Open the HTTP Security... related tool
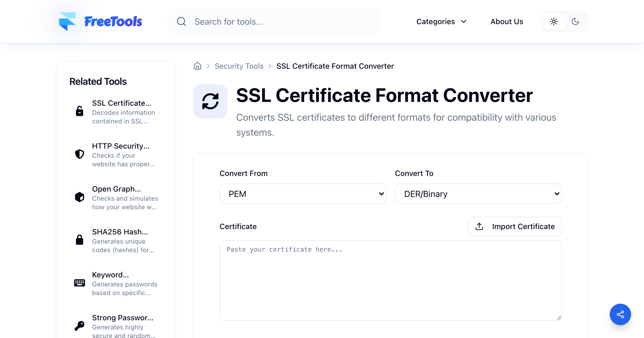 point(116,155)
